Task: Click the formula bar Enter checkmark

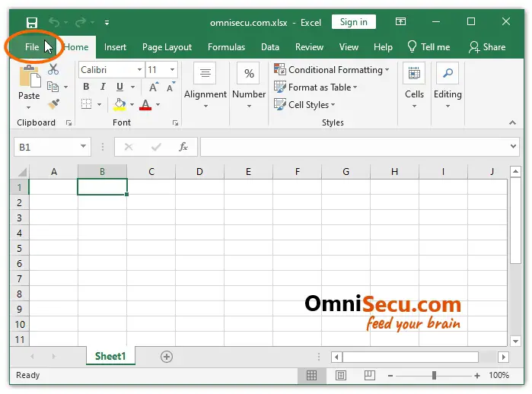Action: (x=156, y=147)
